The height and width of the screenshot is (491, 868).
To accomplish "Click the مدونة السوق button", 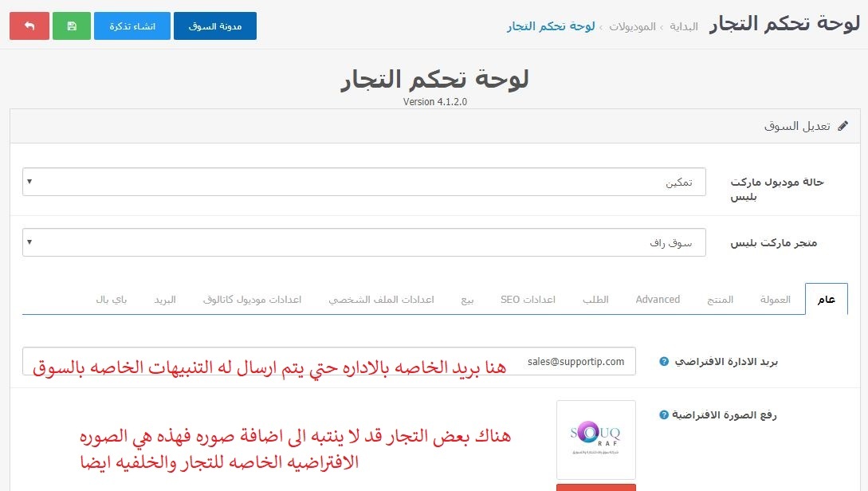I will coord(214,26).
